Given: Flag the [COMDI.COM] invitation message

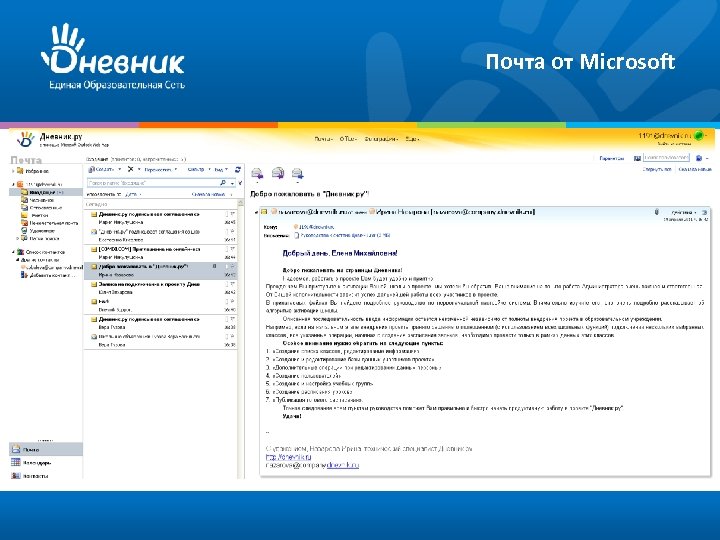Looking at the screenshot, I should coord(232,249).
